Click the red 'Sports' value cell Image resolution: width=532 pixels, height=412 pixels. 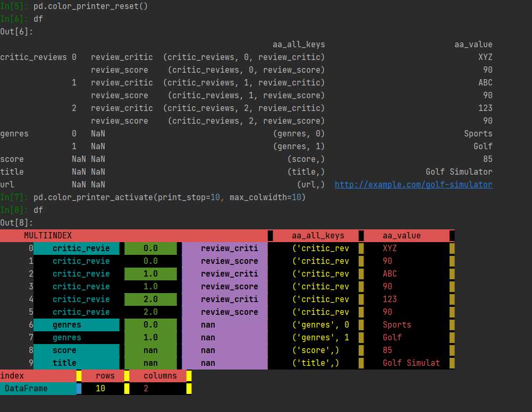396,325
